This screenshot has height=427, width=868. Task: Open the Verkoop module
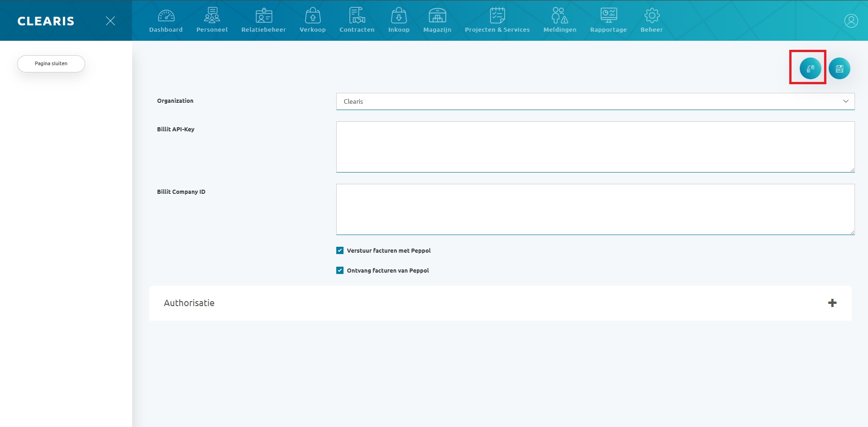[312, 20]
